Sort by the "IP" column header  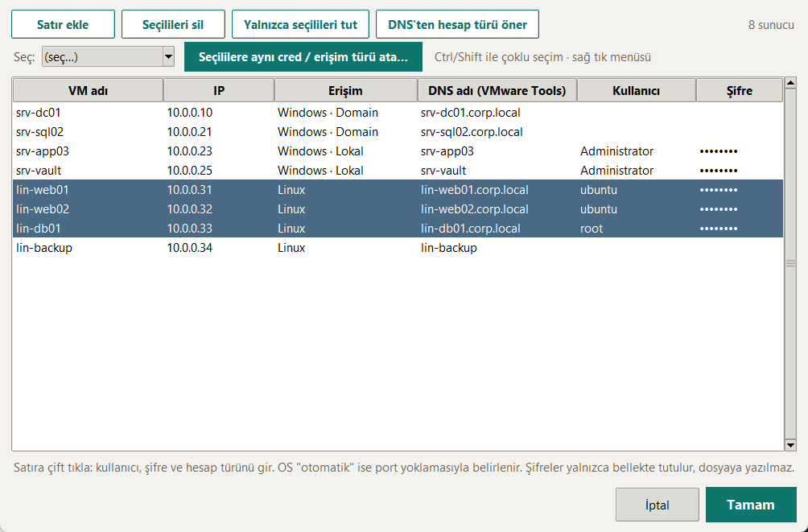tap(219, 91)
